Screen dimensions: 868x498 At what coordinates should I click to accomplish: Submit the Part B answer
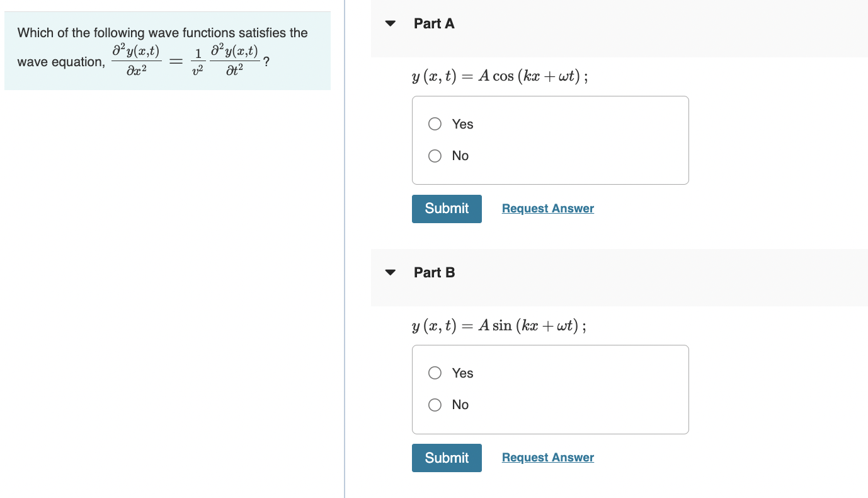(x=447, y=458)
